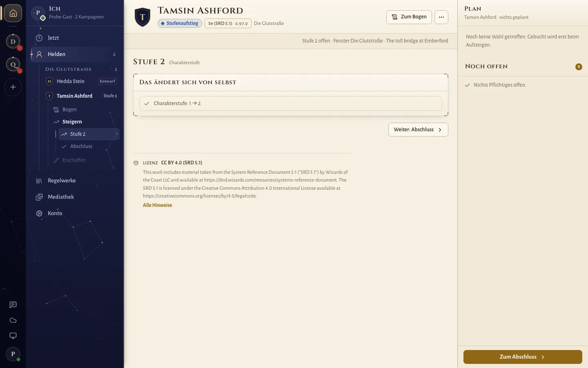
Task: Open Bogen under Tamsin Ashford
Action: (85, 110)
